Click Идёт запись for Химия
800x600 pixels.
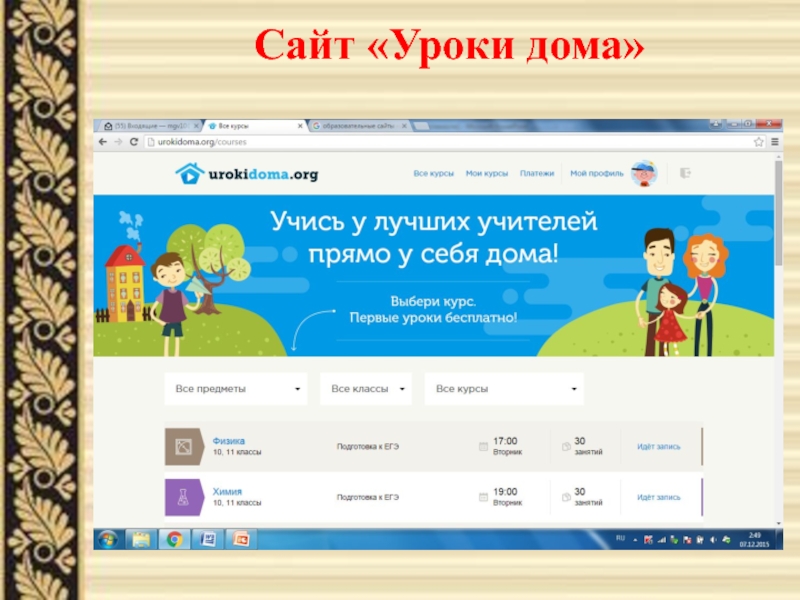pos(659,497)
